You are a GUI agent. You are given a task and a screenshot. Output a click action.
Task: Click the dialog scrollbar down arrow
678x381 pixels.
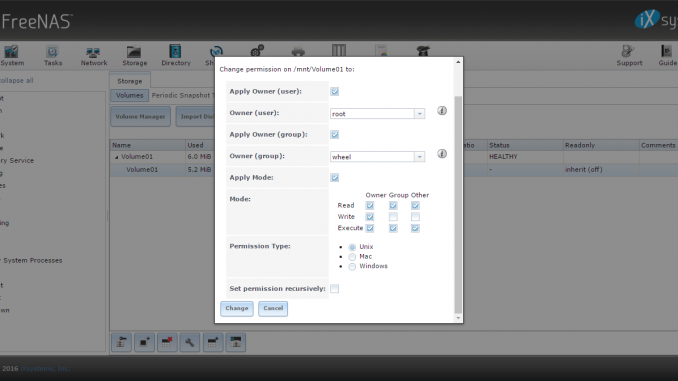pos(458,318)
